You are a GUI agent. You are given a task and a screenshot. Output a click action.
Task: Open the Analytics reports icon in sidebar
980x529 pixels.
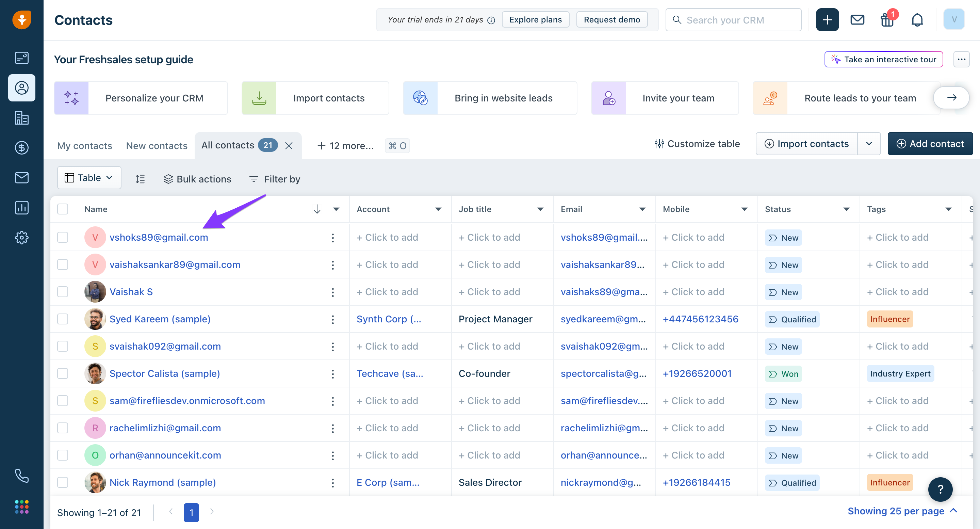pyautogui.click(x=22, y=207)
